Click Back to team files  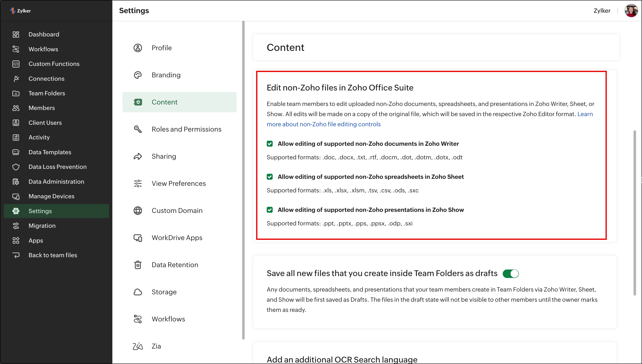point(53,255)
